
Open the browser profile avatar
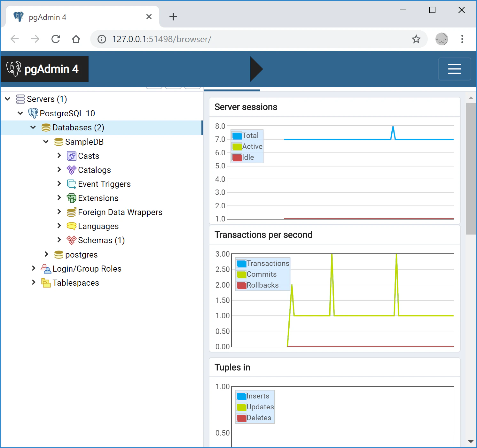click(442, 39)
